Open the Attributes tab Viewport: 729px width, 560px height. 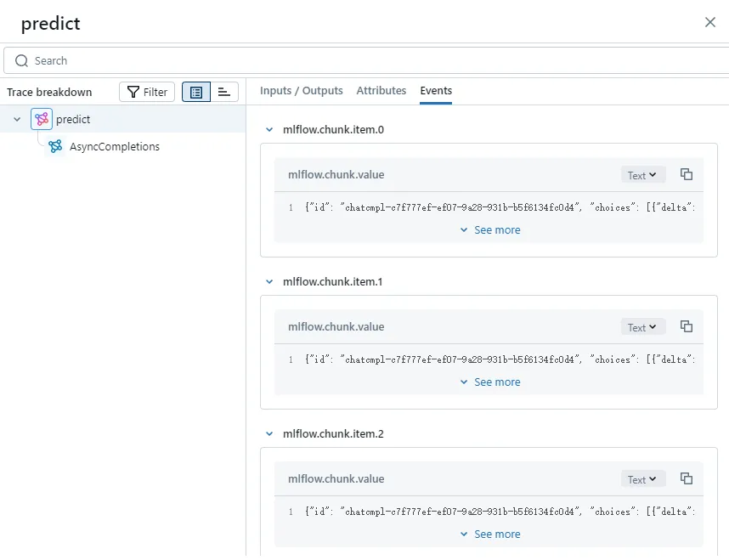(x=381, y=91)
